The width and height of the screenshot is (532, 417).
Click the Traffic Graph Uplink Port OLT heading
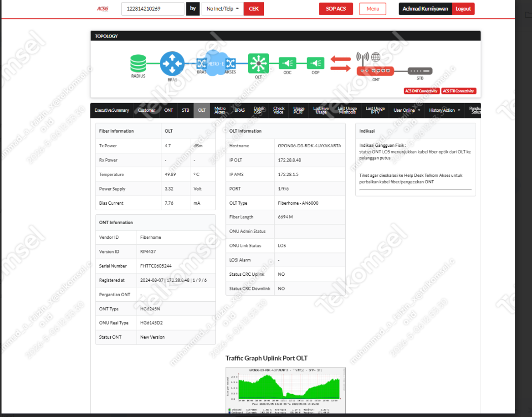(267, 358)
